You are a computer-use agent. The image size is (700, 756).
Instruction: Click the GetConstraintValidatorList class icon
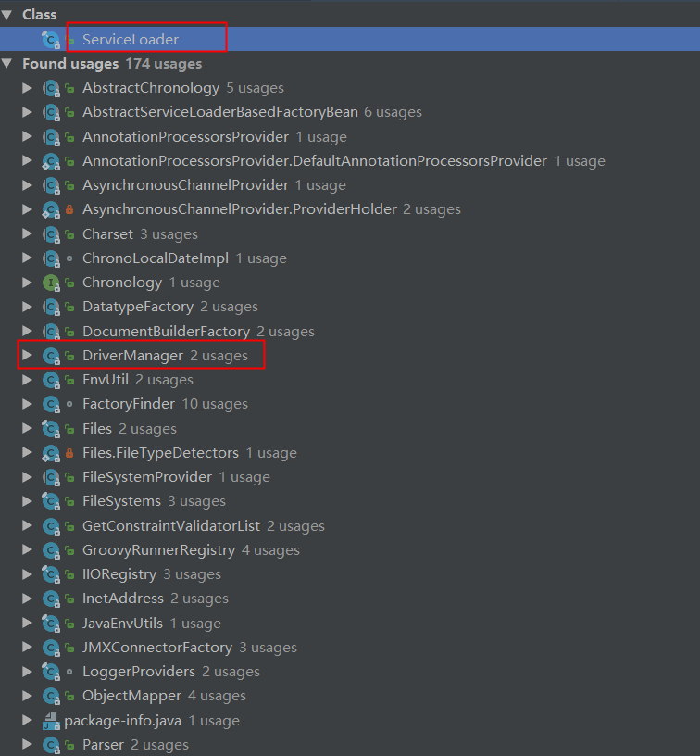51,526
